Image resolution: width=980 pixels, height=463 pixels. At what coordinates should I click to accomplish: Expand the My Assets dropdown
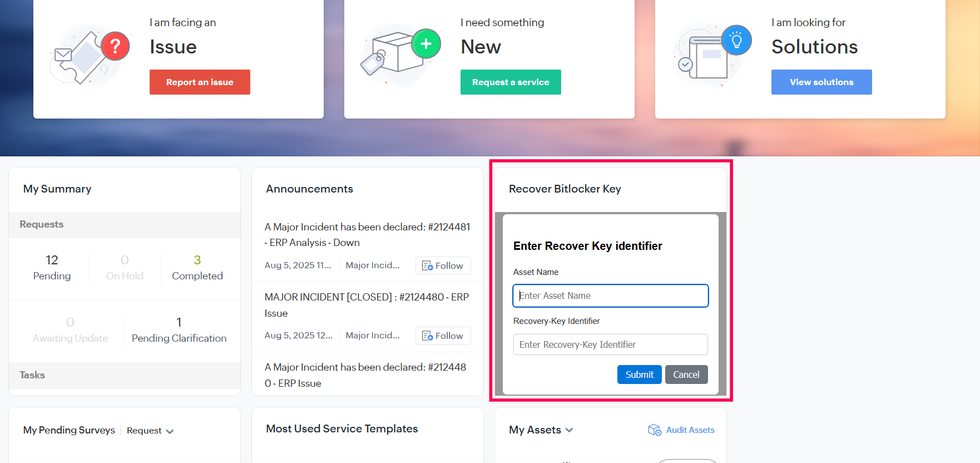click(541, 430)
